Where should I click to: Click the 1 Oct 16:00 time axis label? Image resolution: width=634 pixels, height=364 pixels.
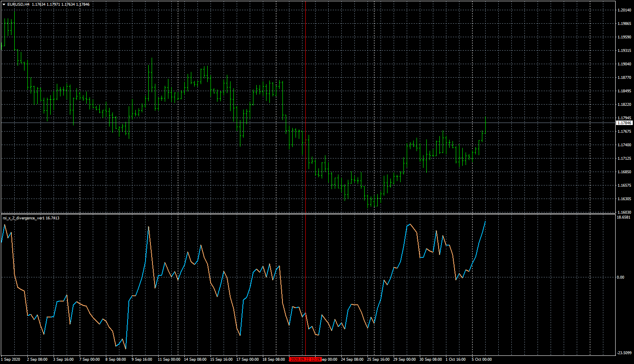point(456,360)
